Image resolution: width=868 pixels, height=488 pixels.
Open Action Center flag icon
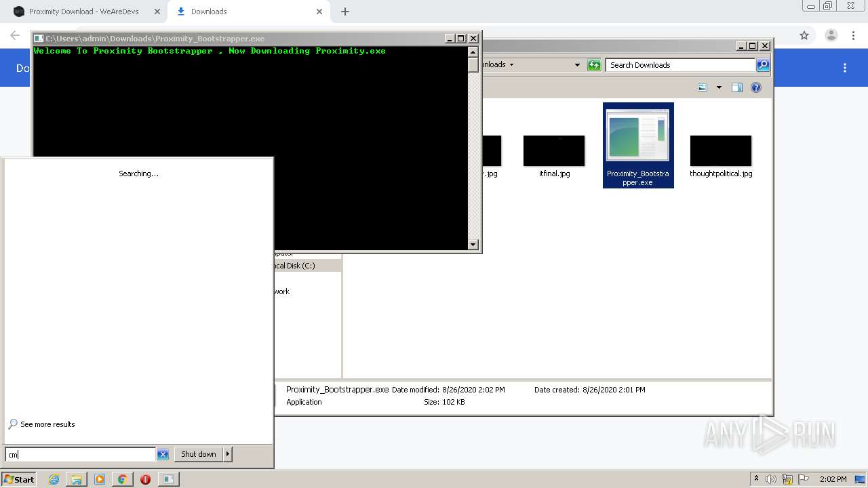[x=804, y=479]
